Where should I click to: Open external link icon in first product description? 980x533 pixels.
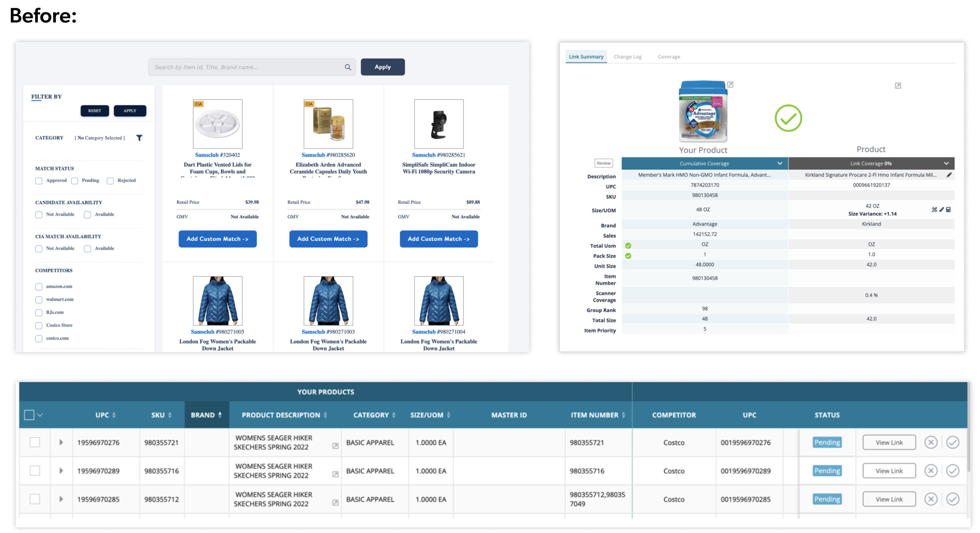pyautogui.click(x=335, y=446)
